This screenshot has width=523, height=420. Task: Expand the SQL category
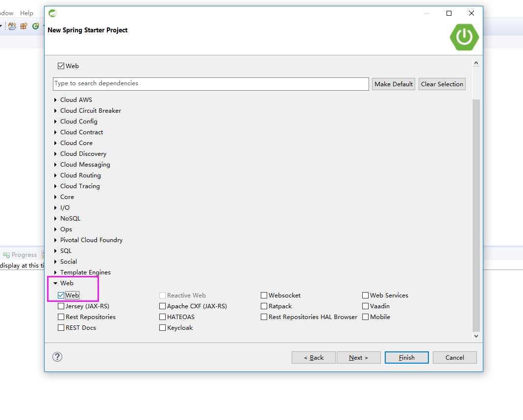click(x=55, y=251)
